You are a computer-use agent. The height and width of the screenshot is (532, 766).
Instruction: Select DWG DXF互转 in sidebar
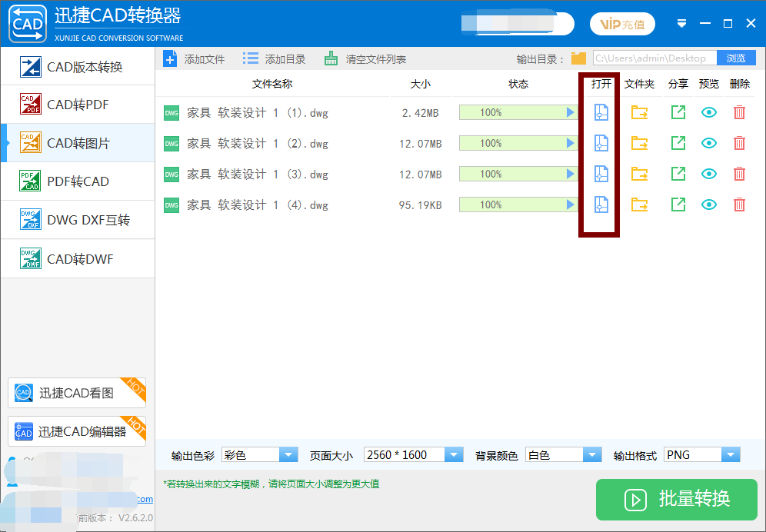[x=78, y=220]
